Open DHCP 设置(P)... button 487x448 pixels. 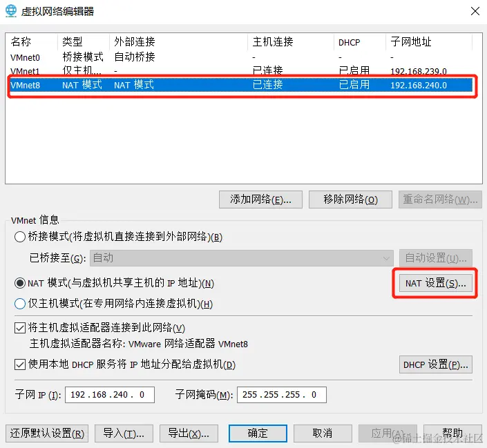pos(436,364)
